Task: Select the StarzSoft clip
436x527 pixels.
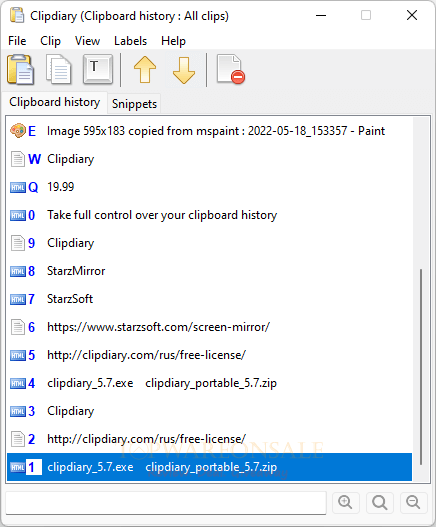Action: click(209, 299)
